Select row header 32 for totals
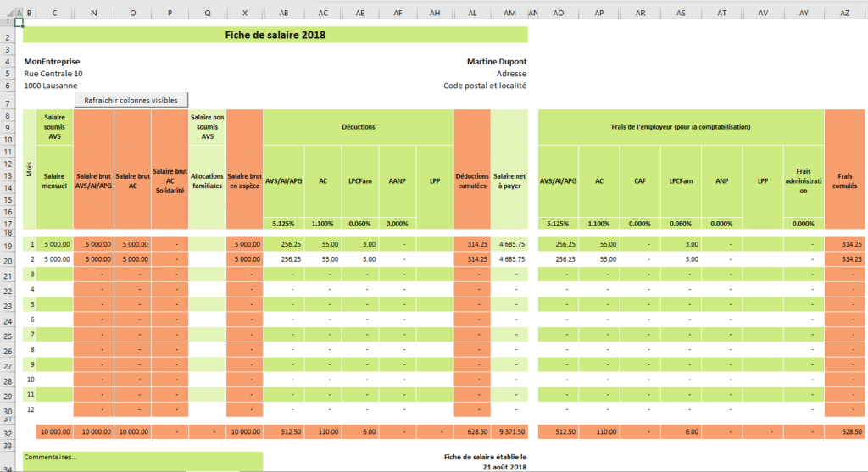The height and width of the screenshot is (472, 868). click(8, 432)
